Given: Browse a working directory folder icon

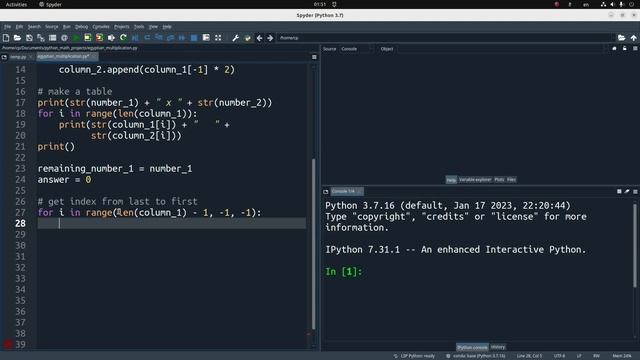Looking at the screenshot, I should 621,38.
